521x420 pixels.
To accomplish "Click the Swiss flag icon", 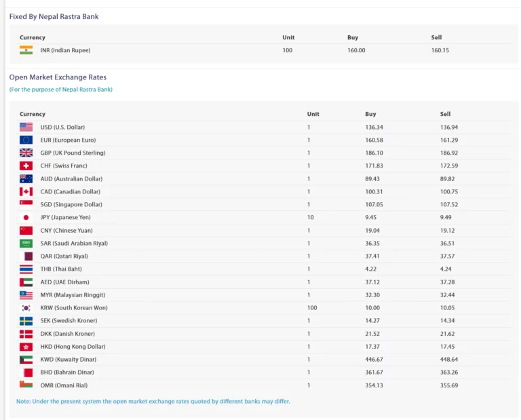I will 26,166.
